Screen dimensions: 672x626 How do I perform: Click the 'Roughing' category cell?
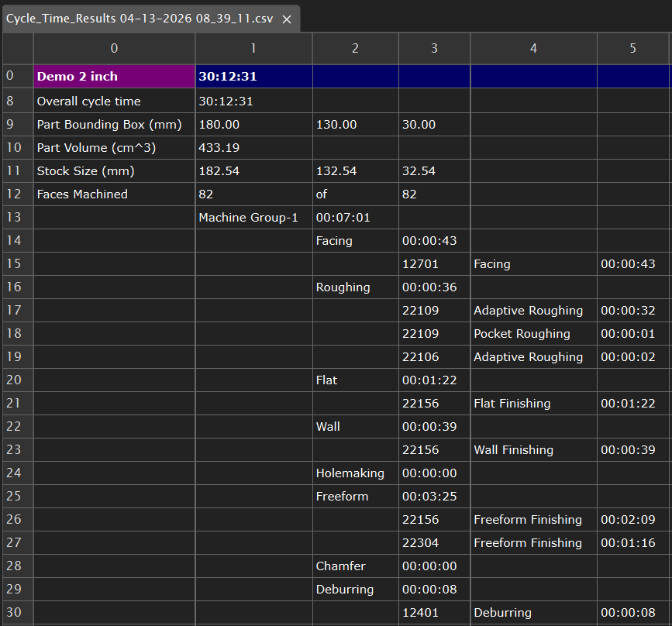pyautogui.click(x=355, y=287)
